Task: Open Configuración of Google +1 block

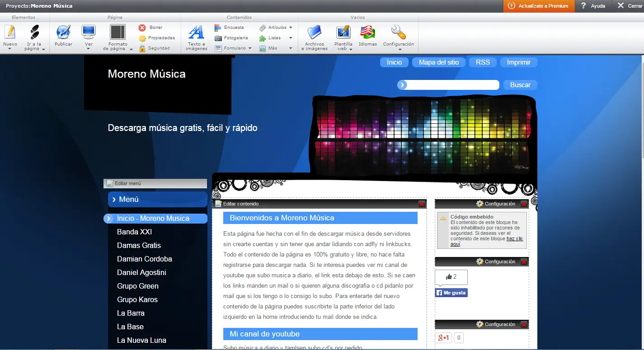Action: (x=496, y=325)
